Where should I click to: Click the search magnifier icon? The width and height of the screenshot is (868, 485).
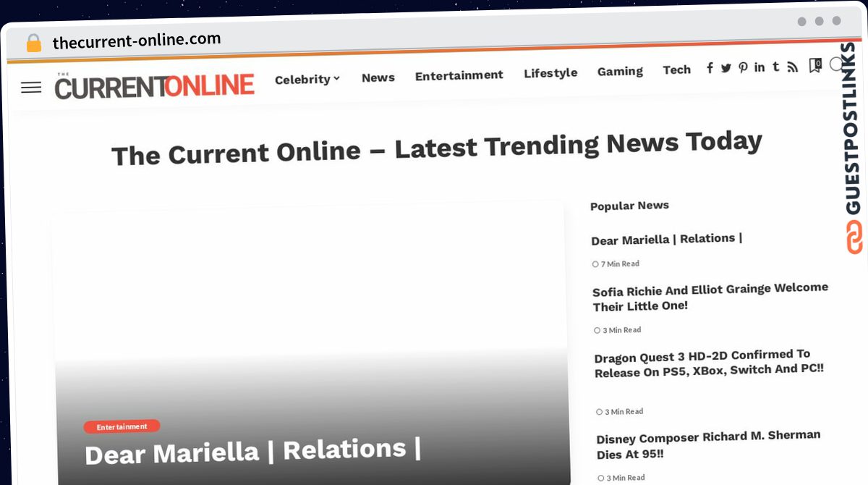point(837,64)
